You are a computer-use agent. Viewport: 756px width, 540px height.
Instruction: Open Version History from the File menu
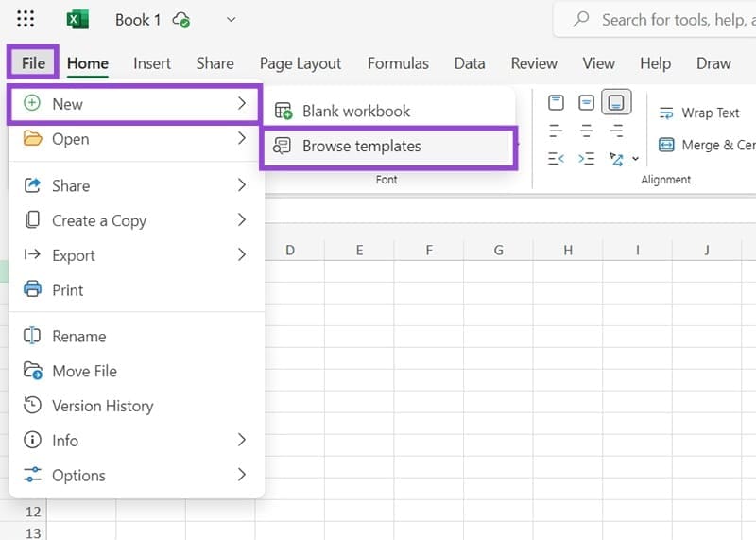tap(102, 406)
